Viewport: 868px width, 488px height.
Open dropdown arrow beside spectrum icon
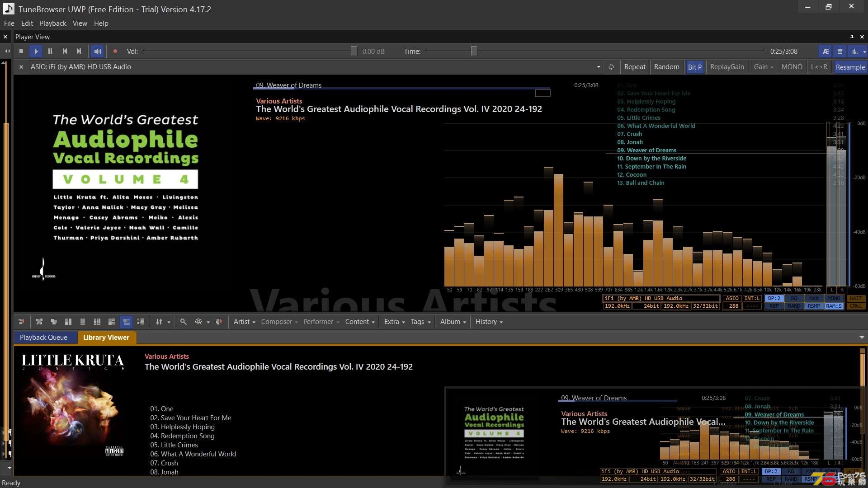pos(864,52)
